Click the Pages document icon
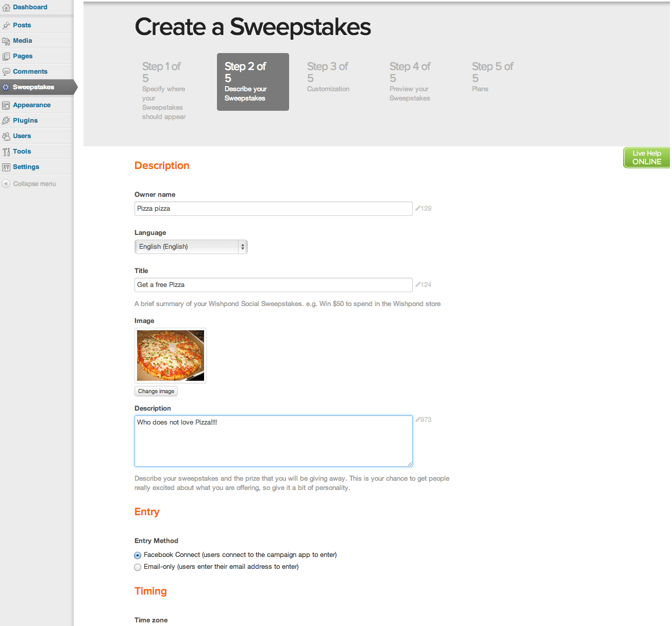Screen dimensions: 672x626 (6, 56)
